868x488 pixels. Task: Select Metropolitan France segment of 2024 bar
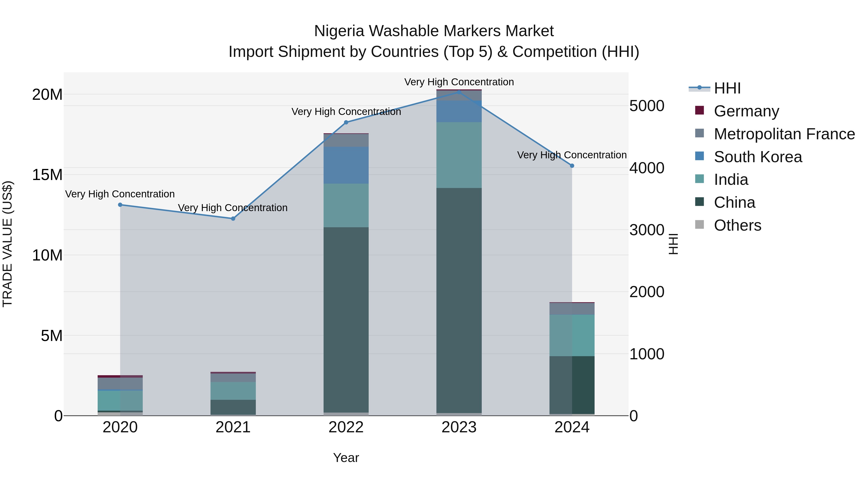click(572, 309)
